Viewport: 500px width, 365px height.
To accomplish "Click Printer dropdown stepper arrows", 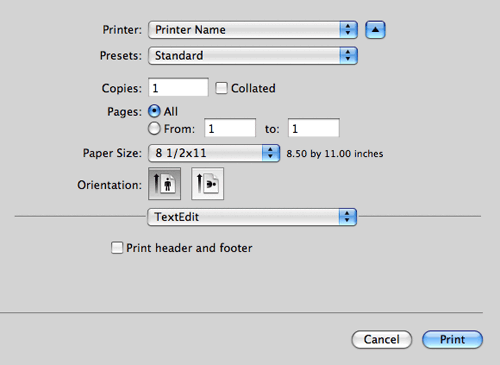I will 348,30.
